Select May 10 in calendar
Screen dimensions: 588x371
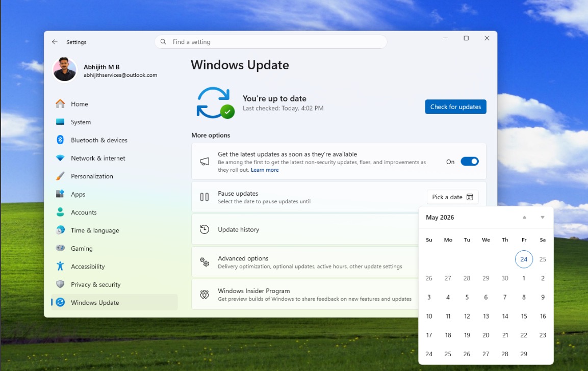[429, 316]
